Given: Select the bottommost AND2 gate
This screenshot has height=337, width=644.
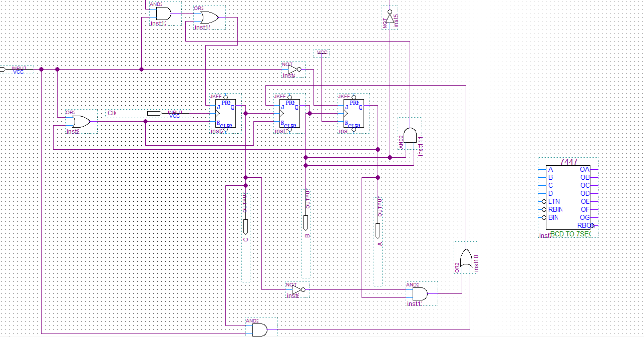Looking at the screenshot, I should tap(259, 329).
